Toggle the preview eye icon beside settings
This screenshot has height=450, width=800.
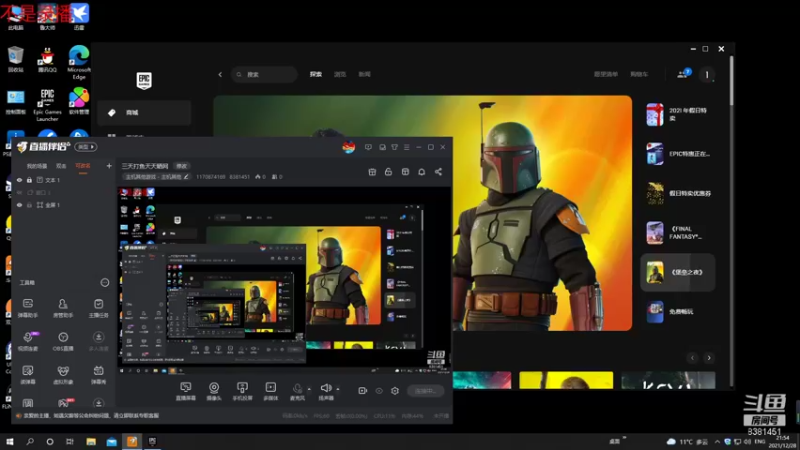point(379,391)
